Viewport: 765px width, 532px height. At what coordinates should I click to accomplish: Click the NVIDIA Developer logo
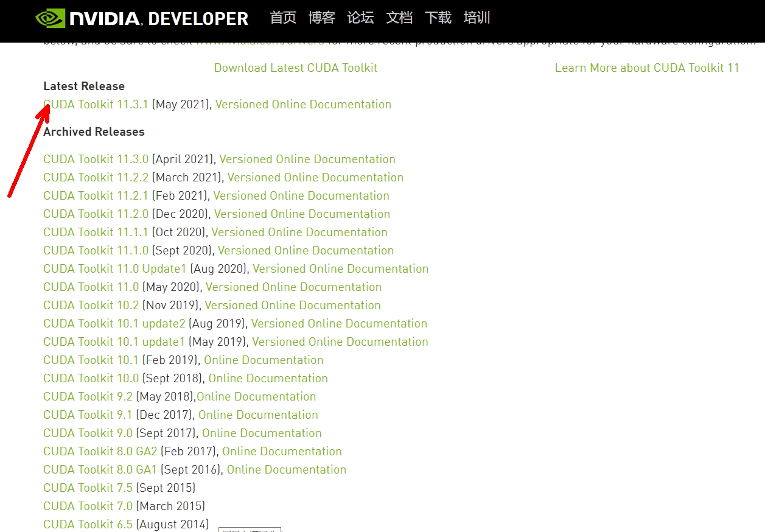click(x=142, y=18)
